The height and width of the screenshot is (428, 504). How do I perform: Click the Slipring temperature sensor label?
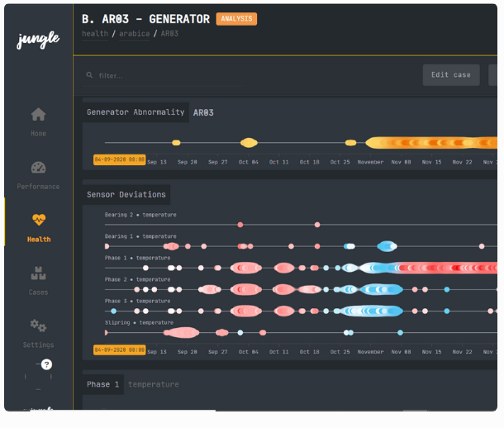139,322
